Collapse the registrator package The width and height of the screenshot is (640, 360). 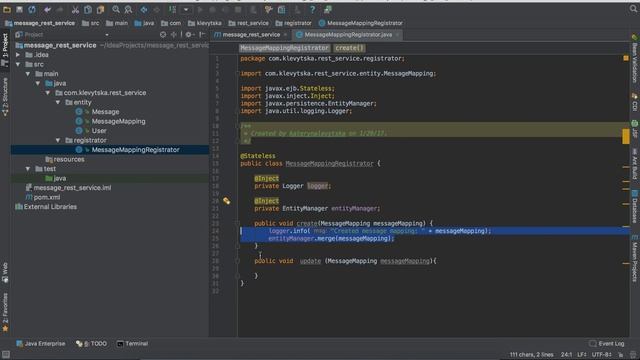[58, 140]
